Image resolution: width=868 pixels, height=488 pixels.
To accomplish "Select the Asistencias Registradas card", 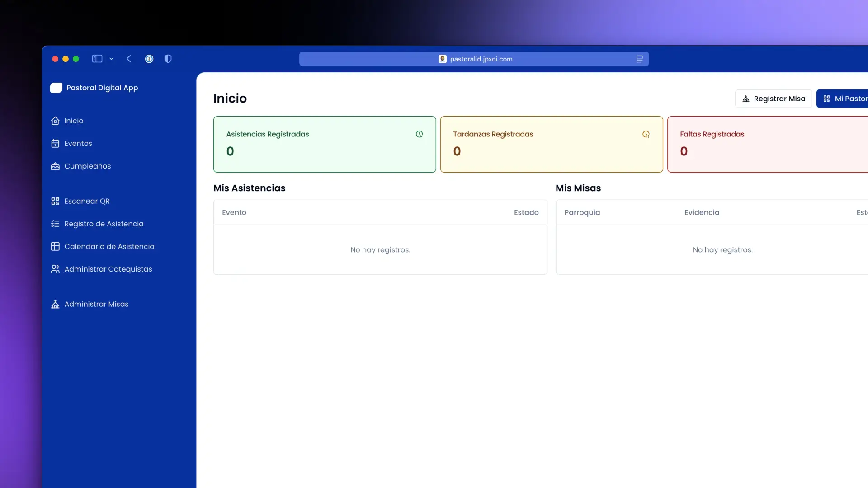I will 325,144.
